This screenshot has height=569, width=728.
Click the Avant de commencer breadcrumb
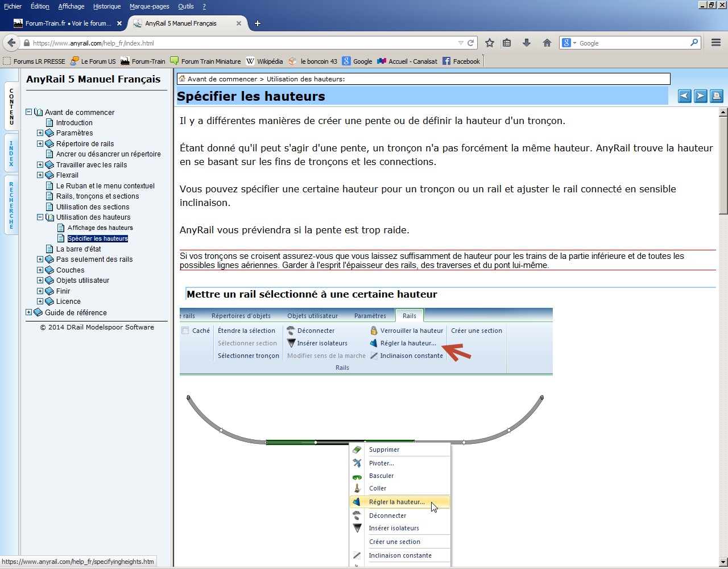coord(222,79)
